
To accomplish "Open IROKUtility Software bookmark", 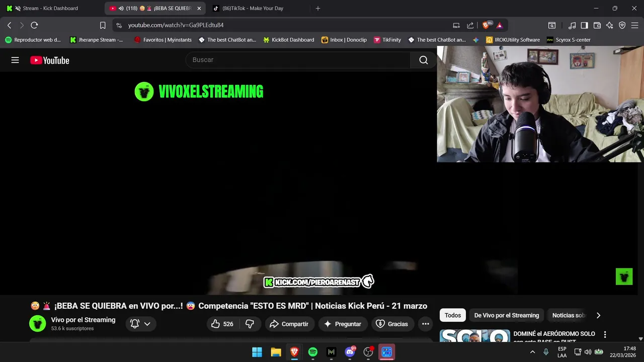I will (513, 40).
